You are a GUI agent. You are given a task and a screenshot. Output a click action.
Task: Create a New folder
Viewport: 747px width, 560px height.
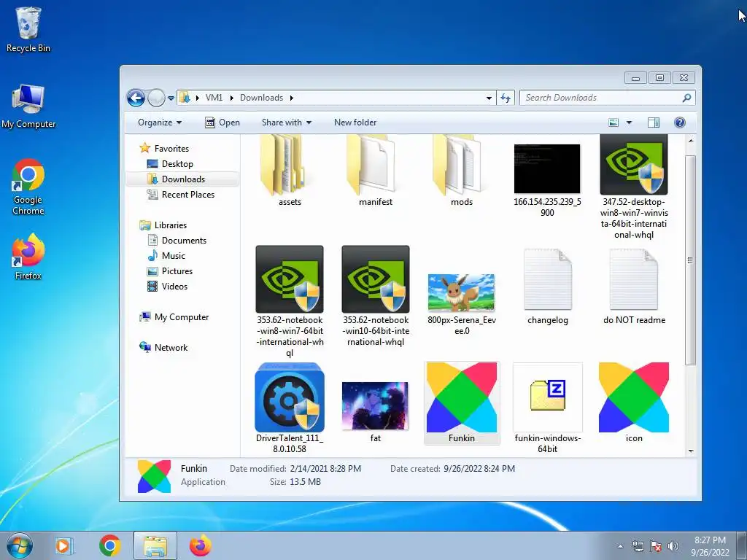(x=355, y=122)
